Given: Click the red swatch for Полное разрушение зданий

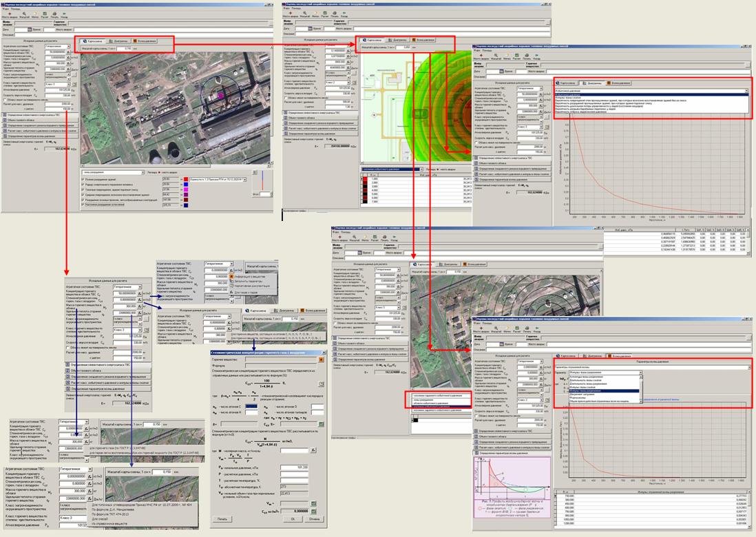Looking at the screenshot, I should 186,178.
